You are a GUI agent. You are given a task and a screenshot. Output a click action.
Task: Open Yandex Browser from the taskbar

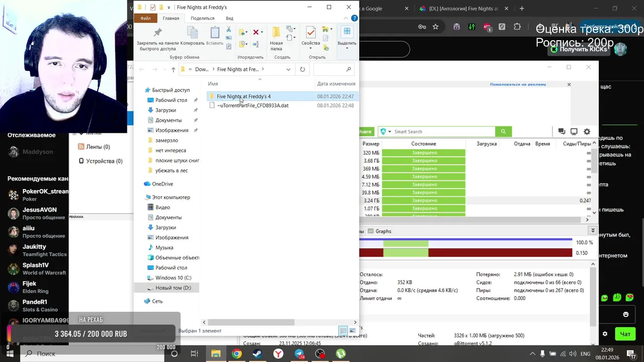tap(278, 354)
